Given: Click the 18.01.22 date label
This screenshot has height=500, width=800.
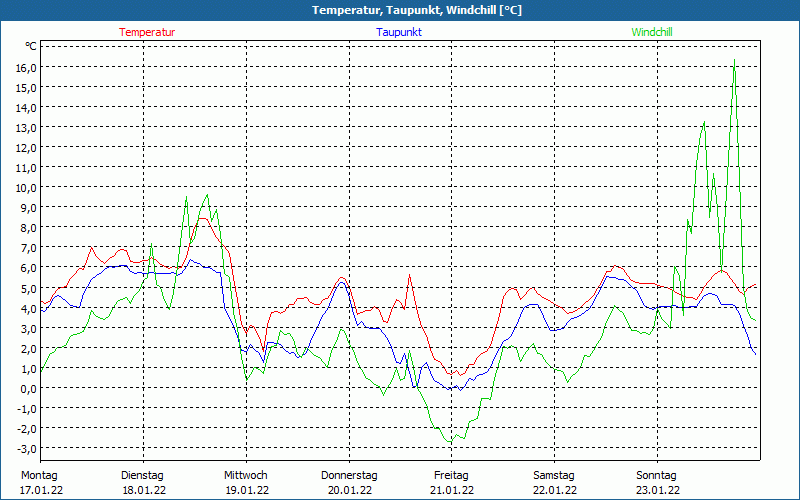Looking at the screenshot, I should coord(144,490).
